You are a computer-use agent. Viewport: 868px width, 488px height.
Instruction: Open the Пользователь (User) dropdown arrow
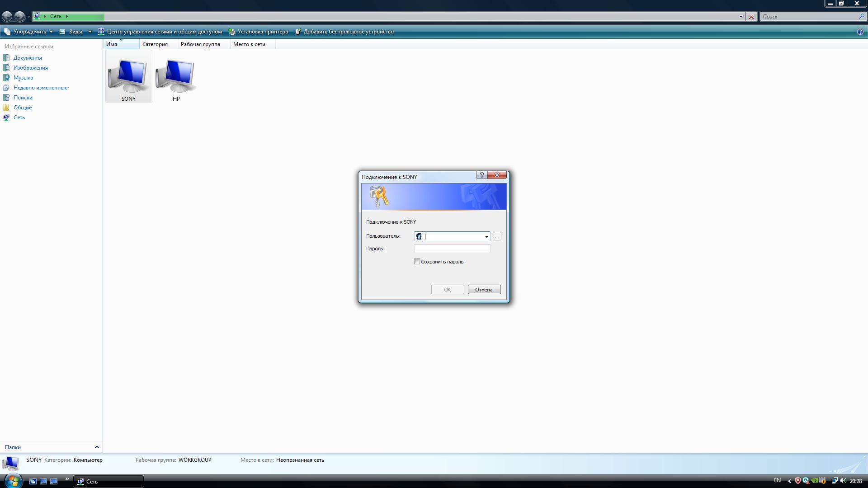pyautogui.click(x=486, y=236)
